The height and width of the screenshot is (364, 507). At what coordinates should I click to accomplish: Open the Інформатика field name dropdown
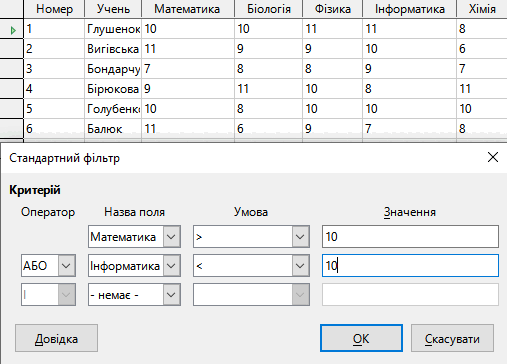click(x=171, y=266)
